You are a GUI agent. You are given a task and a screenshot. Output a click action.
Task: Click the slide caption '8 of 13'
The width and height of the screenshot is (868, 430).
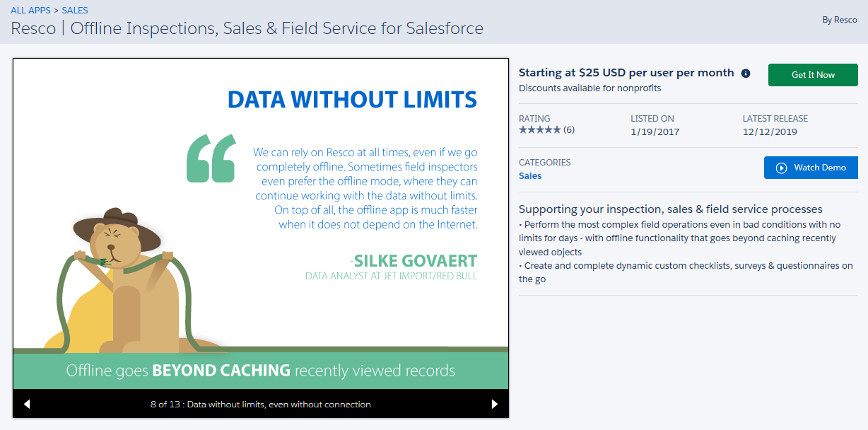click(x=260, y=405)
